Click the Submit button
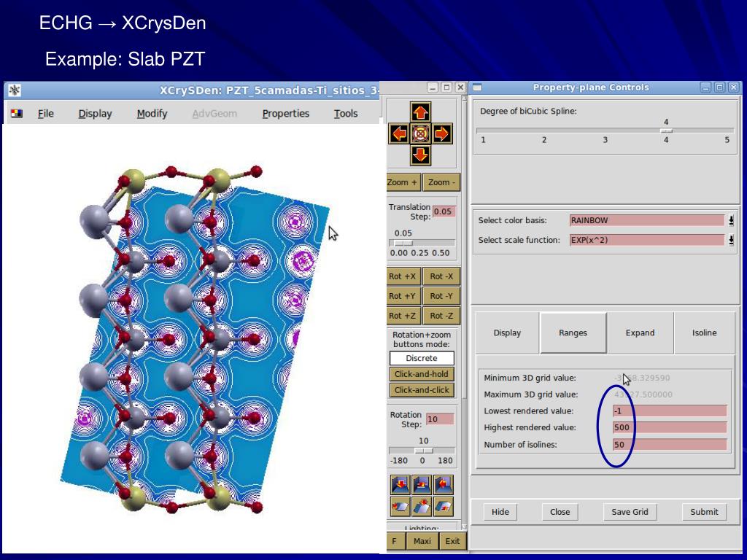This screenshot has width=747, height=560. point(704,512)
